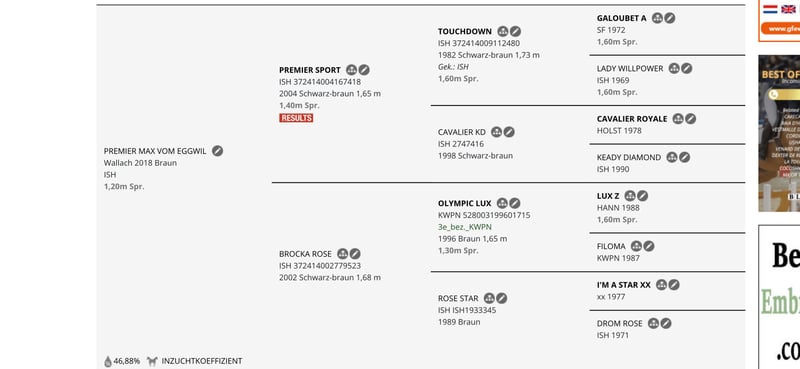Click the red RESULTS button under PREMIER SPORT
Screen dimensions: 800x369
tap(296, 118)
